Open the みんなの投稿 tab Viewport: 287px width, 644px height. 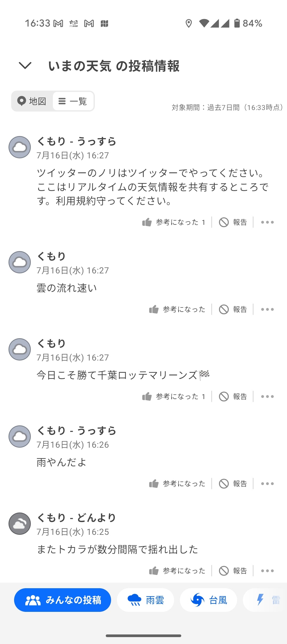(63, 600)
